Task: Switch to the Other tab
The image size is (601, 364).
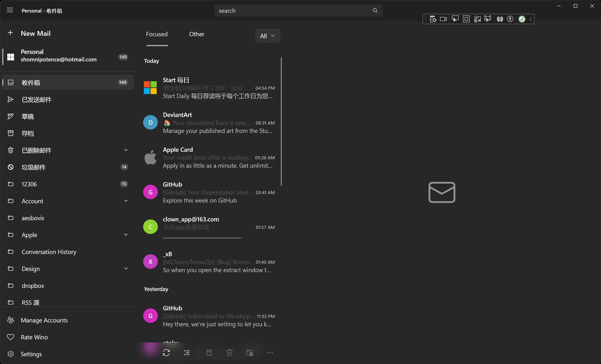Action: [x=197, y=34]
